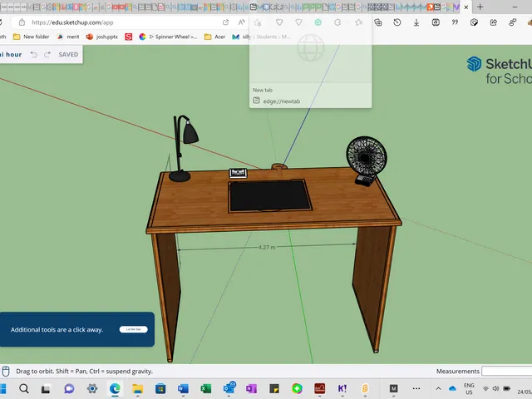Select the 4.27 m dimension label

(x=267, y=247)
